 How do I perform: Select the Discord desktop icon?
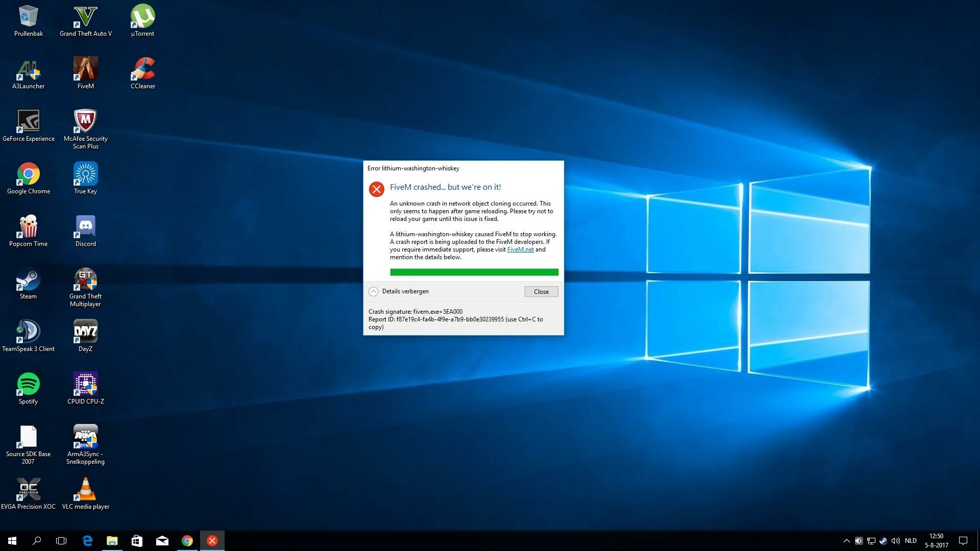point(85,232)
